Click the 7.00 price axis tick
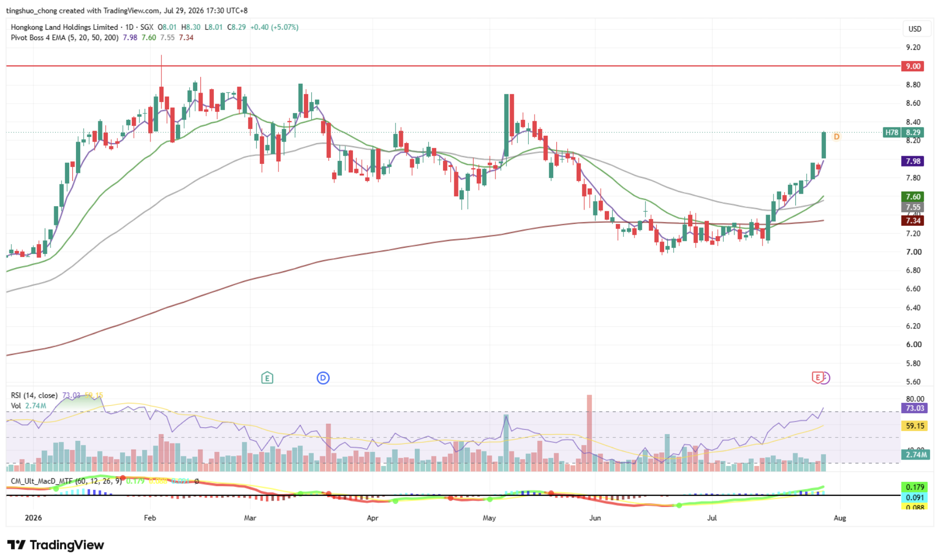 [x=913, y=252]
